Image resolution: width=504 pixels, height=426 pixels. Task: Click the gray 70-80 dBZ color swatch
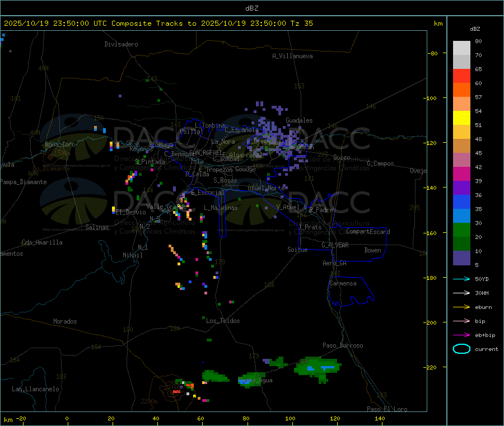461,48
